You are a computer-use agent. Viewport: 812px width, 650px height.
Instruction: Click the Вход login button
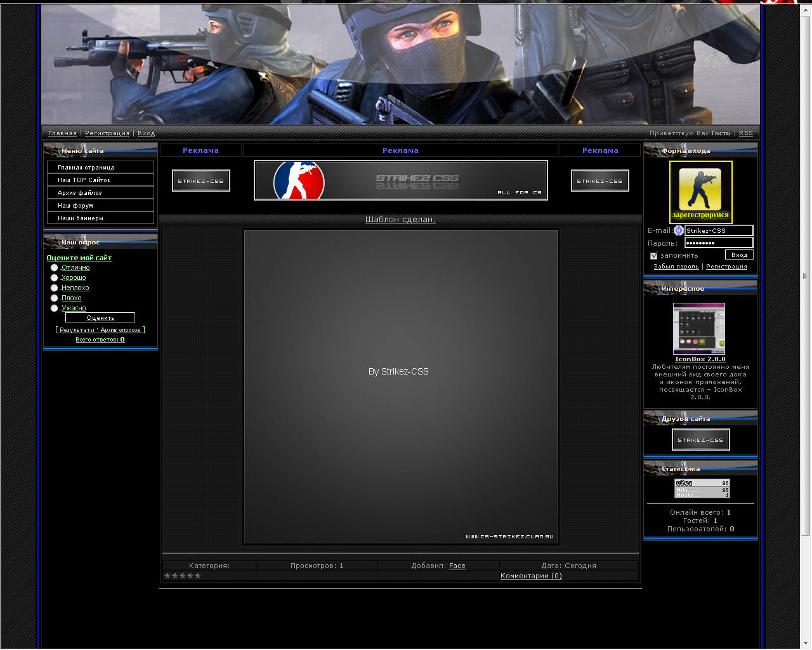click(739, 255)
